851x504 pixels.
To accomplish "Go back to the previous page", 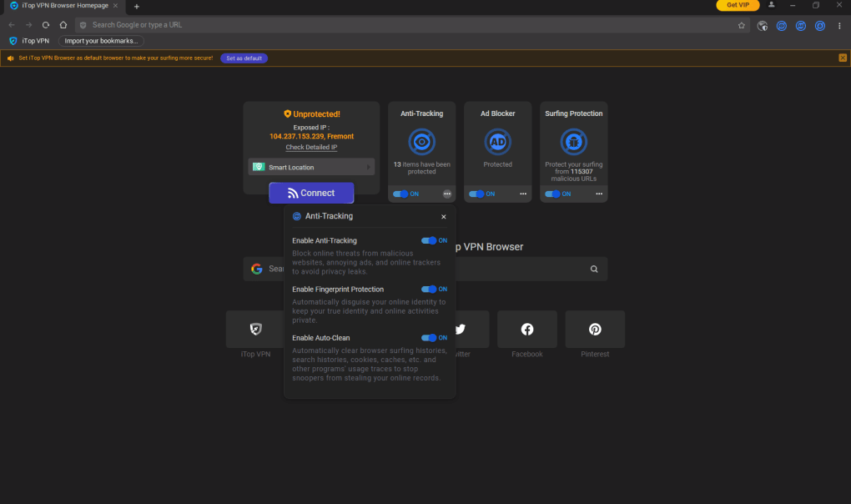I will coord(12,25).
